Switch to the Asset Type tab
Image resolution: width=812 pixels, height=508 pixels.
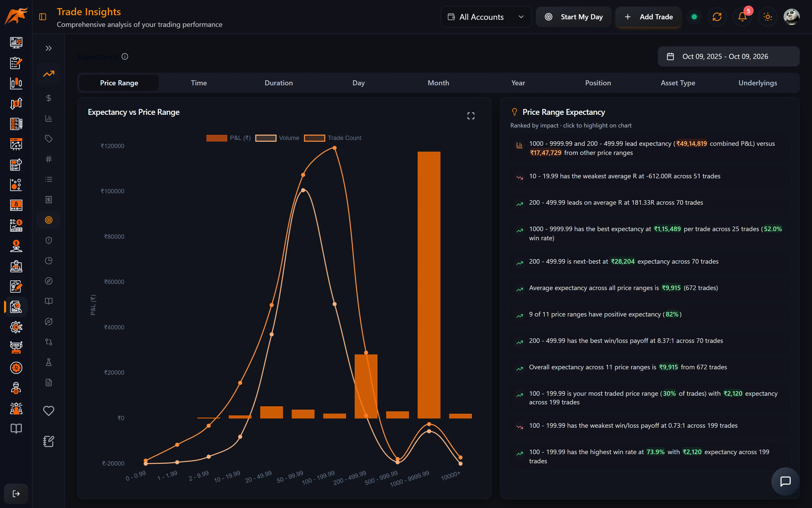click(678, 83)
